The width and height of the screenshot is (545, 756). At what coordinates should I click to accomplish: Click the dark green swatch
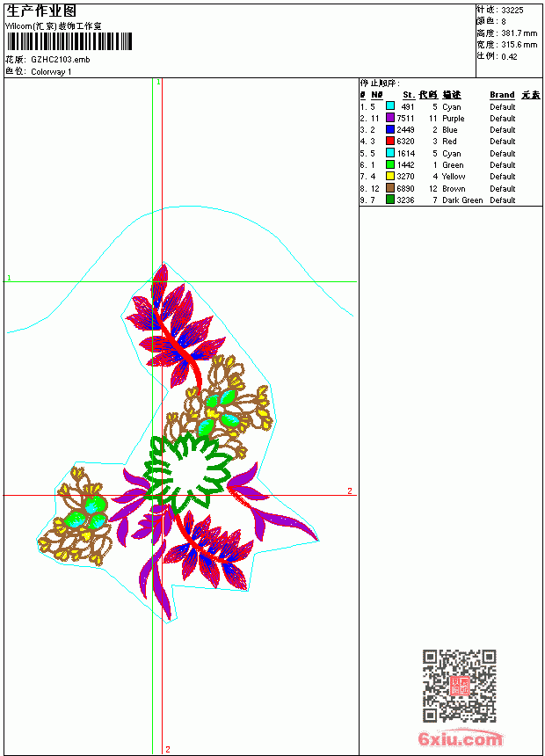390,200
